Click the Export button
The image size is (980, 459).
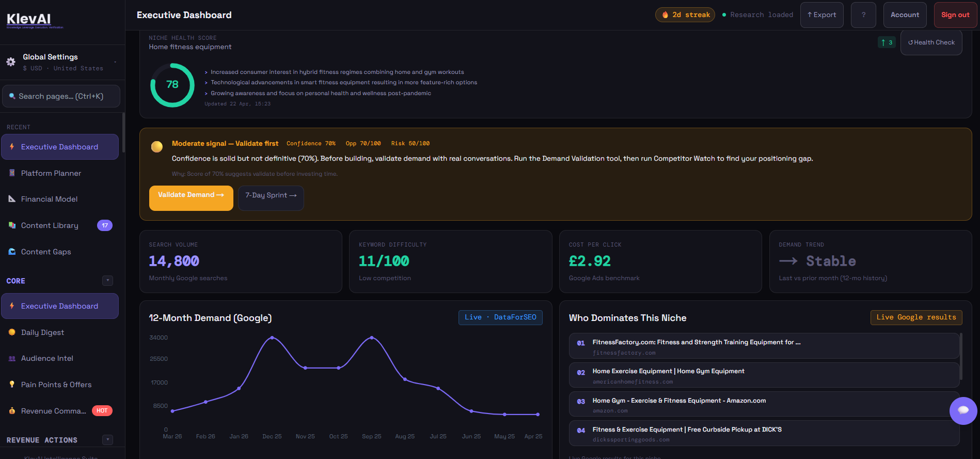click(x=821, y=15)
